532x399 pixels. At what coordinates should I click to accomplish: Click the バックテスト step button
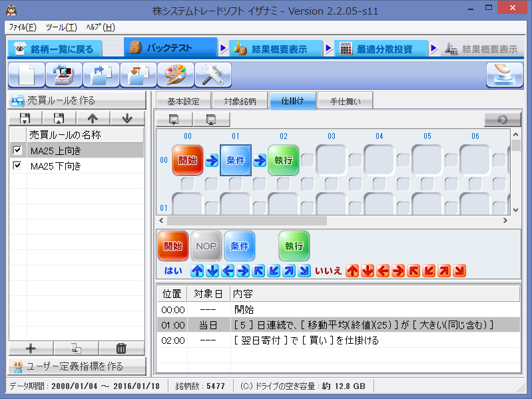170,47
